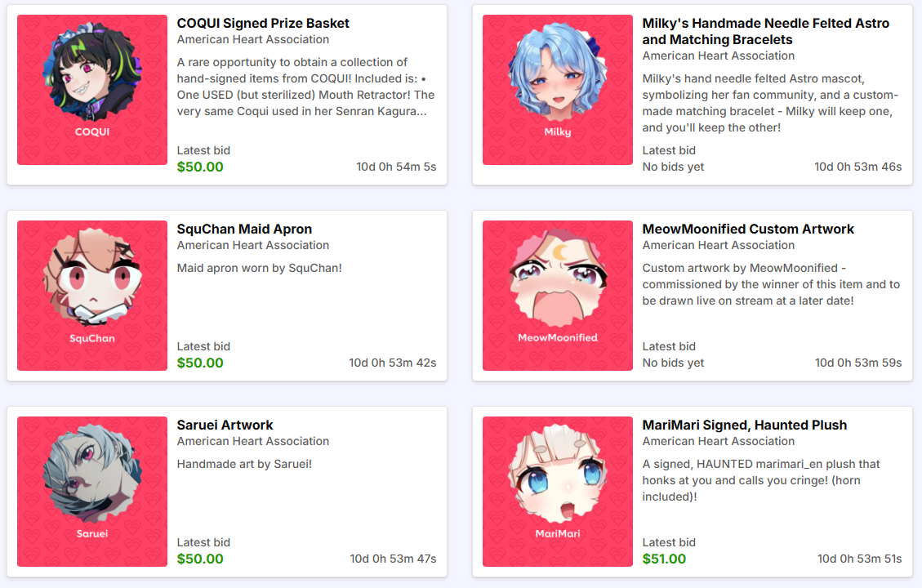Click $50.00 bid on COQUI basket

tap(200, 167)
